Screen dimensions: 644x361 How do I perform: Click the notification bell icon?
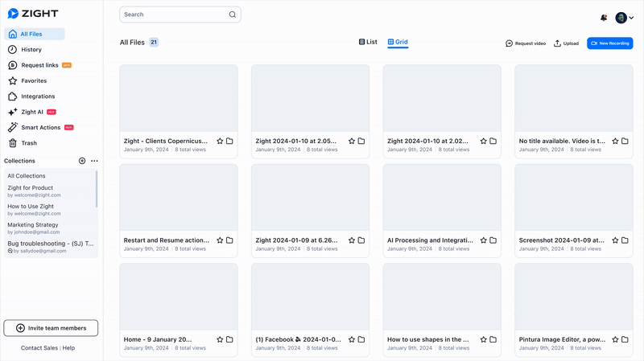(604, 18)
